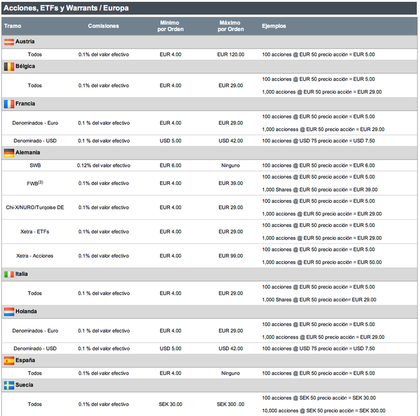The width and height of the screenshot is (420, 416).
Task: Click the Netherlands flag icon
Action: [x=9, y=311]
